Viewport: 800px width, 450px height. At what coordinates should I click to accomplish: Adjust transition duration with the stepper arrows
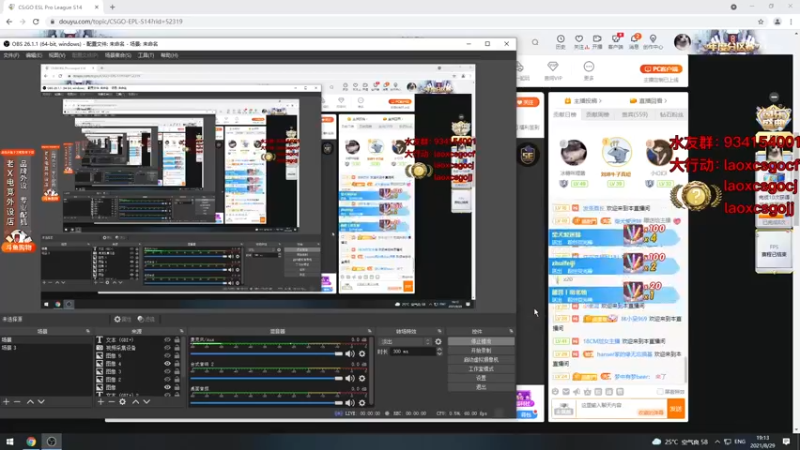click(439, 352)
